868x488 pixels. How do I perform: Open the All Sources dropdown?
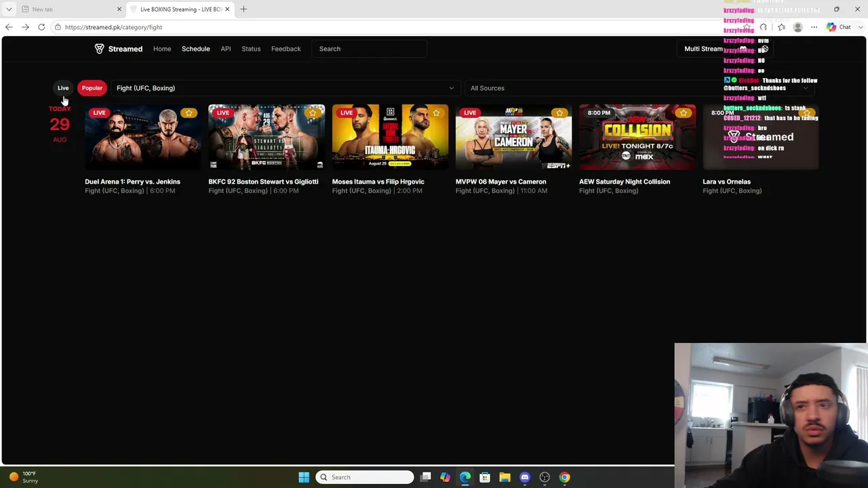639,88
